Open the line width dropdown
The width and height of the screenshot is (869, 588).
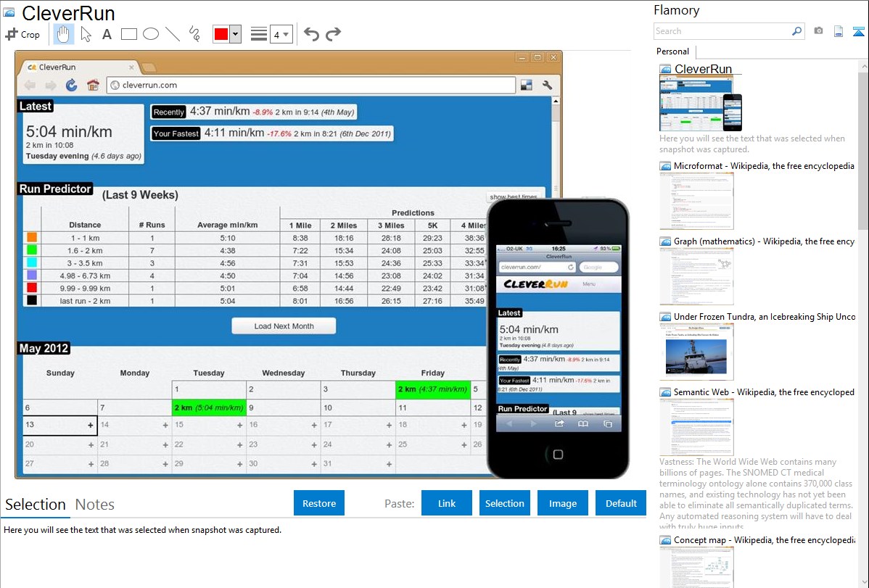[281, 34]
